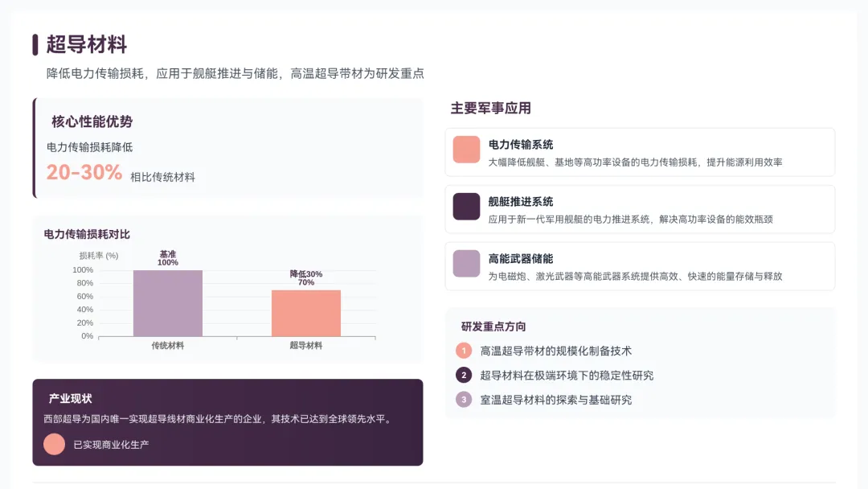Screen dimensions: 868x489
Task: Open the 高能武器储能 application card title
Action: 521,259
